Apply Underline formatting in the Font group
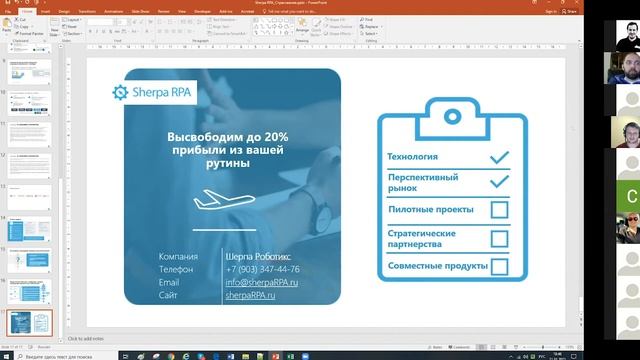The height and width of the screenshot is (360, 640). tap(104, 31)
